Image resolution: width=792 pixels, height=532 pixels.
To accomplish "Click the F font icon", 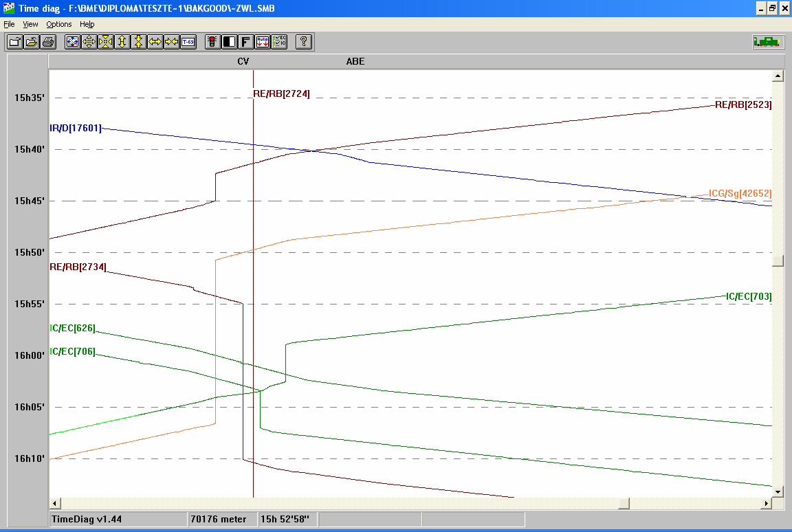I will [246, 42].
